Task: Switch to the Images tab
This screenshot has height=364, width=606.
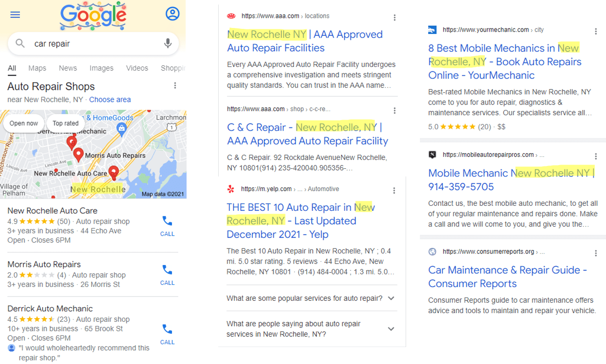Action: pyautogui.click(x=101, y=68)
